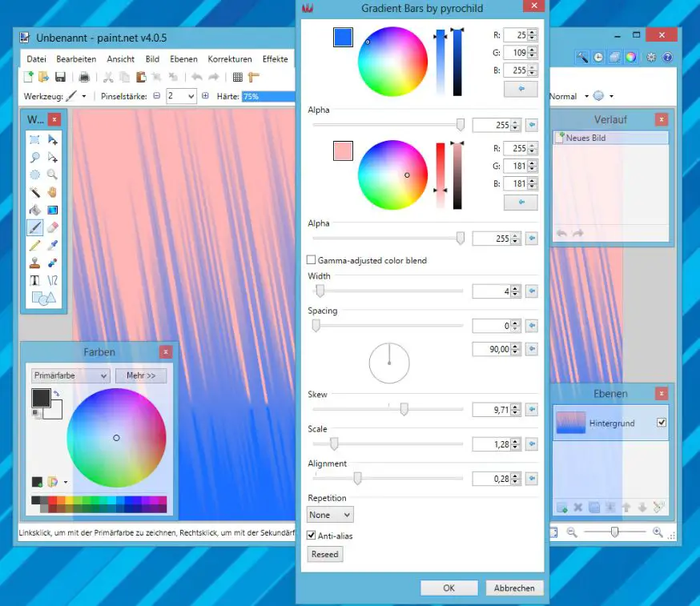The image size is (700, 606).
Task: Disable Anti-alias in the Gradient Bars dialog
Action: [311, 536]
